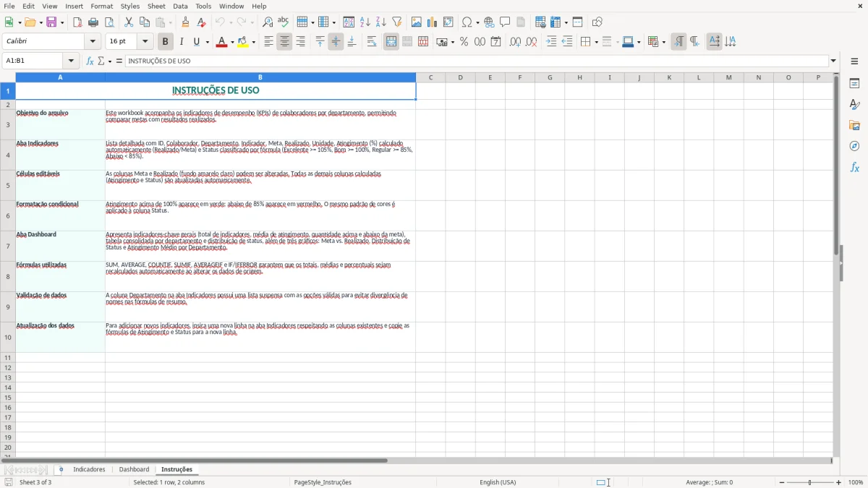Open Find & Replace
The image size is (868, 488).
(x=268, y=22)
